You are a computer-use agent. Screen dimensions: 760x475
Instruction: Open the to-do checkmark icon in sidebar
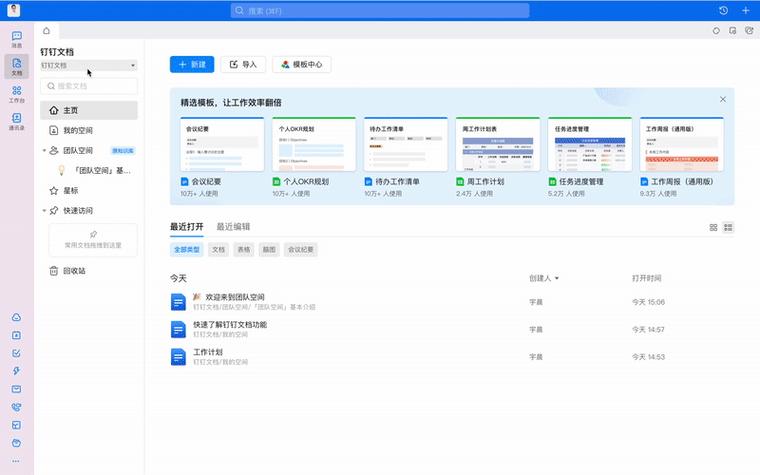pyautogui.click(x=16, y=353)
